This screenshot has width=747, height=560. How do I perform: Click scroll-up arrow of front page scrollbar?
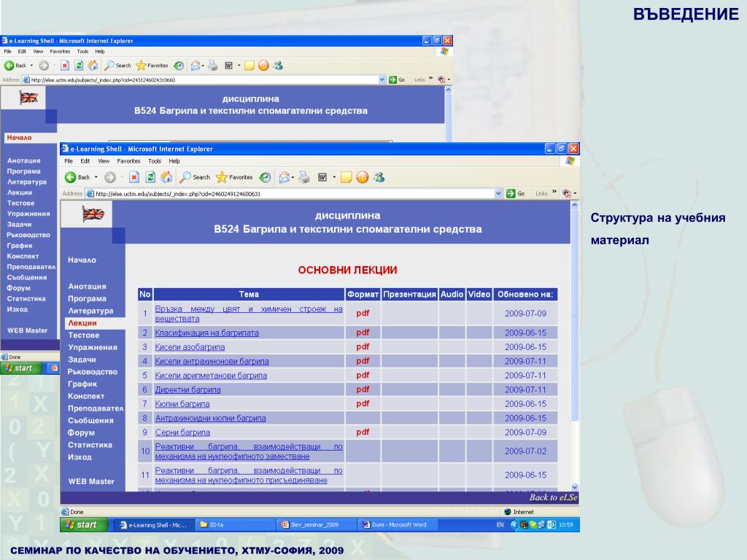click(575, 205)
